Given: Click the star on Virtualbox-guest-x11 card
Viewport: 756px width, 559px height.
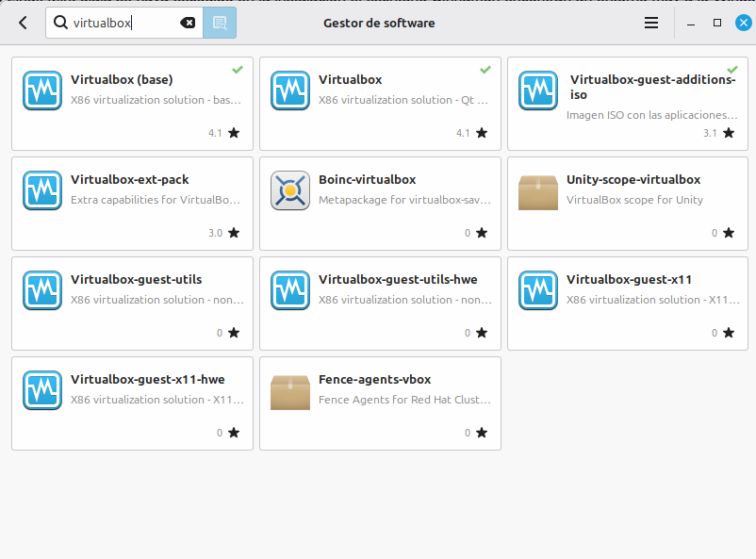Looking at the screenshot, I should point(729,333).
